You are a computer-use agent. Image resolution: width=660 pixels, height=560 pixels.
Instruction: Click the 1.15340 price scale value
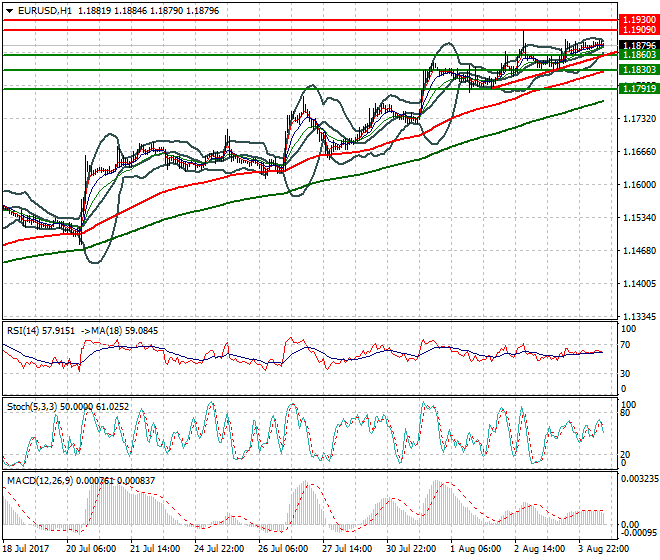639,218
